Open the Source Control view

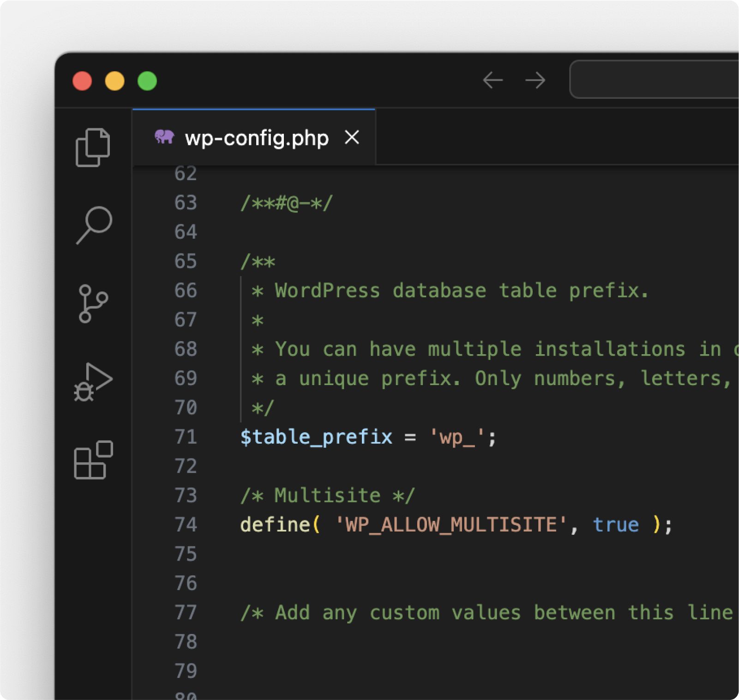coord(93,303)
